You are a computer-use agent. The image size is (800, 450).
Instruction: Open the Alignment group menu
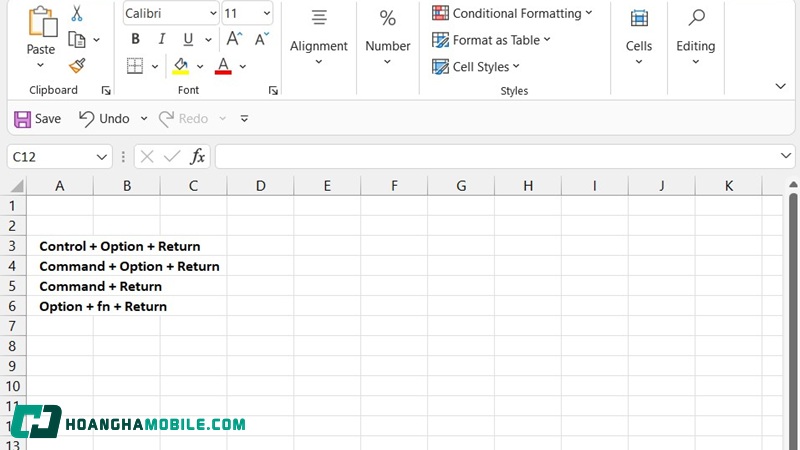pyautogui.click(x=319, y=37)
